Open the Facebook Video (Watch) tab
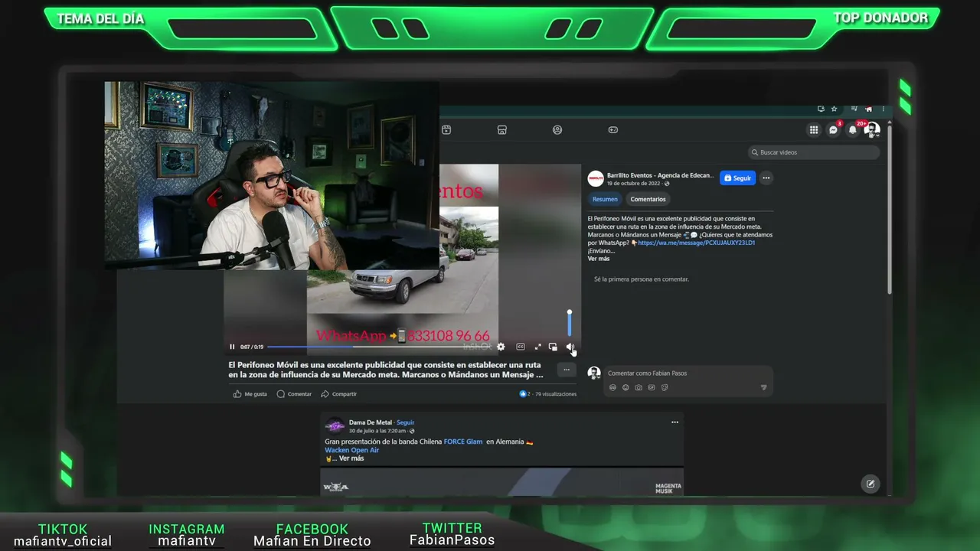This screenshot has width=980, height=551. coord(446,130)
